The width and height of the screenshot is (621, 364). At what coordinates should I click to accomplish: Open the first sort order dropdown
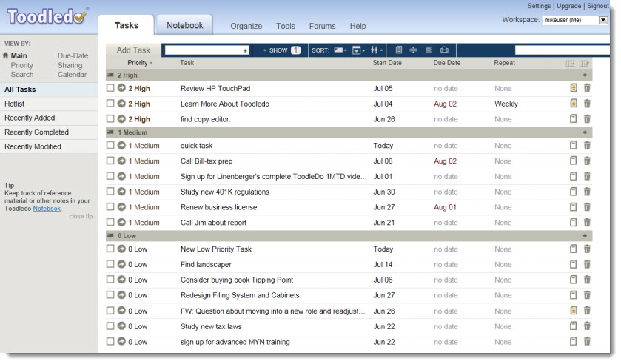pyautogui.click(x=340, y=50)
